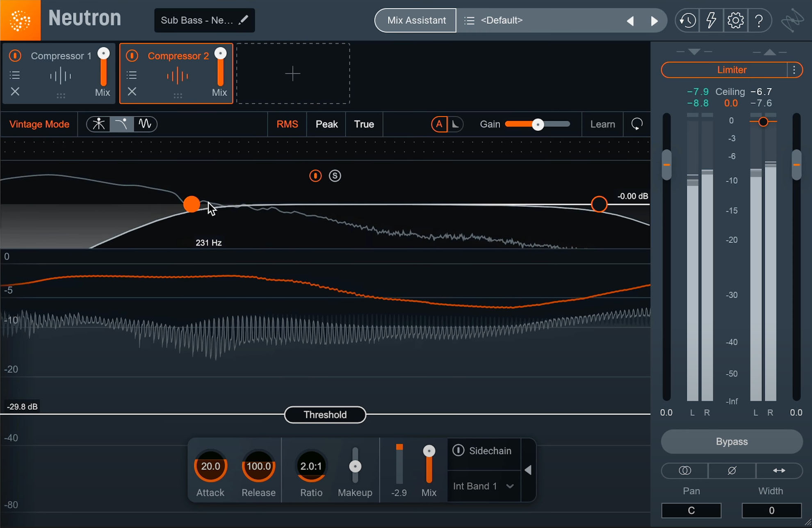Select the gain mode next to A

[x=456, y=124]
